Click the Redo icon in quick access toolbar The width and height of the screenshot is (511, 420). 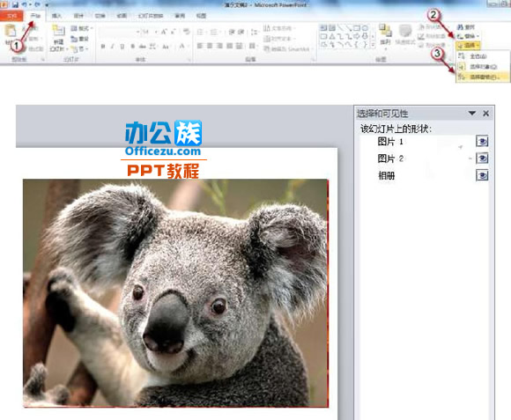click(x=37, y=4)
